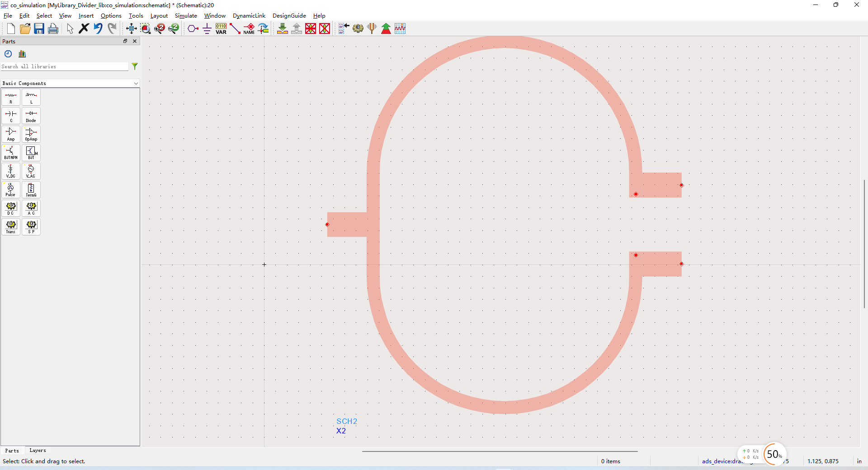The width and height of the screenshot is (868, 470).
Task: Pick the L inductor component
Action: coord(31,98)
